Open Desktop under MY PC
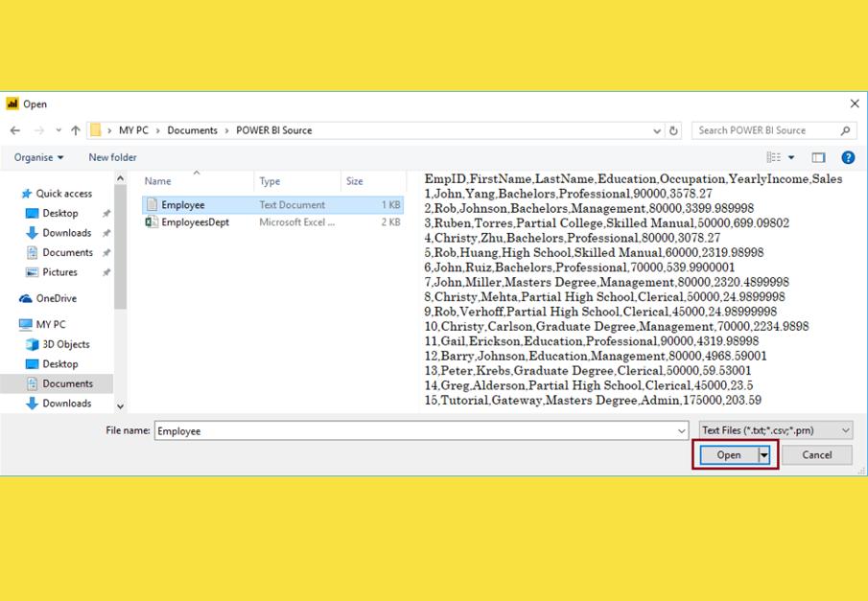The image size is (868, 601). (x=60, y=364)
